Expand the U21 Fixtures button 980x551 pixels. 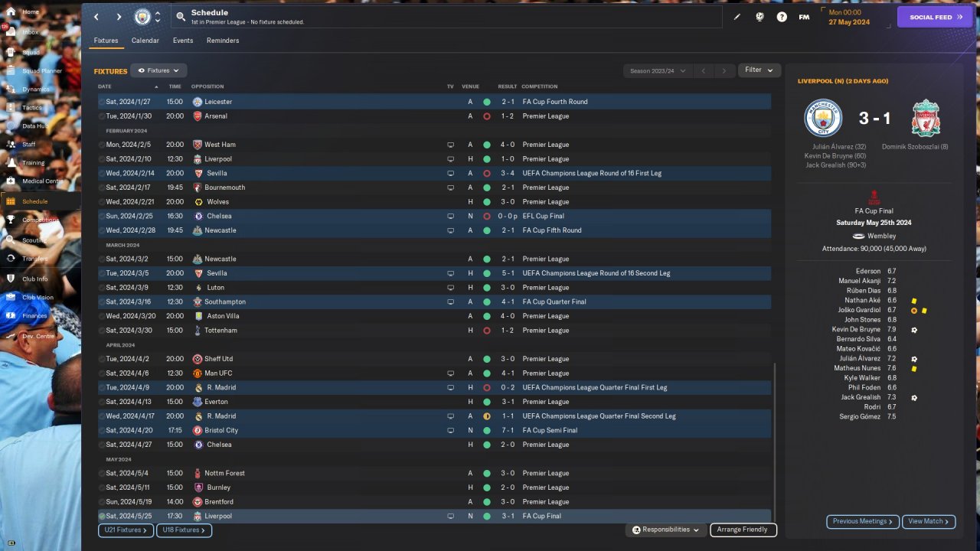(126, 530)
